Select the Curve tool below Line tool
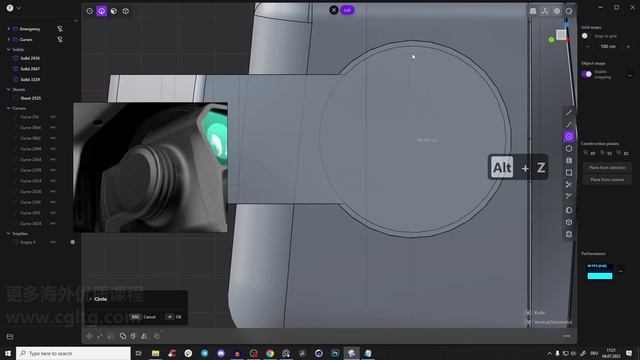This screenshot has height=360, width=640. [569, 124]
